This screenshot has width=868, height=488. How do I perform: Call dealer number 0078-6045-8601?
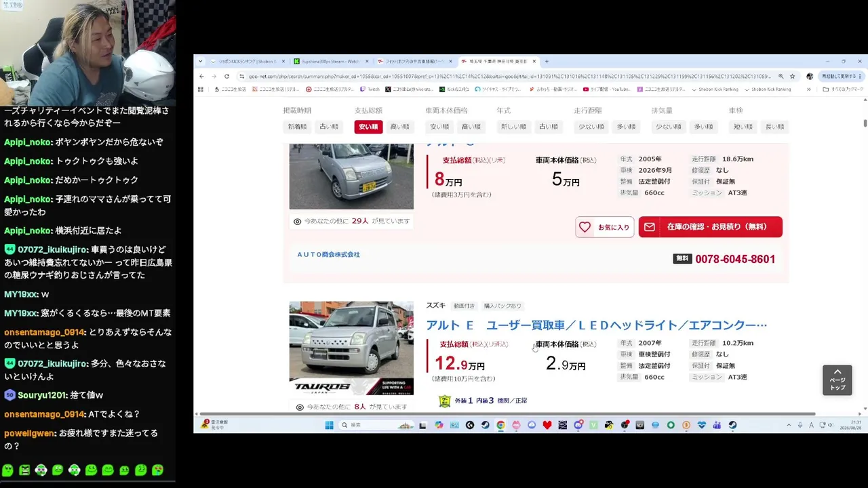point(735,259)
